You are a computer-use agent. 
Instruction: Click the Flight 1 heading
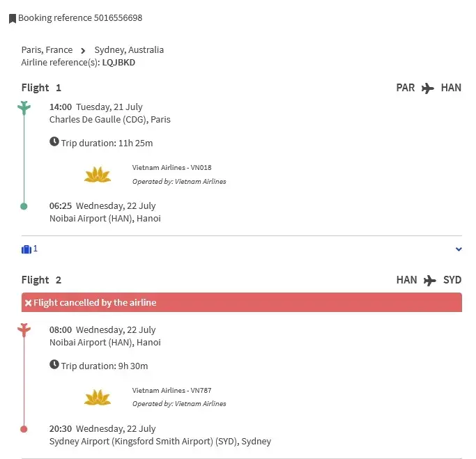pos(41,88)
